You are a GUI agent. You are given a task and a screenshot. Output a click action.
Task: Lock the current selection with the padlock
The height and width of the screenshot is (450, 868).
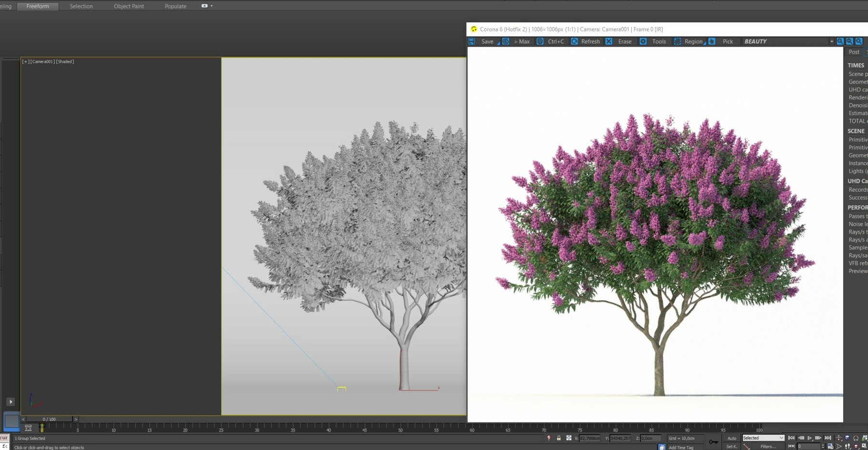click(558, 438)
